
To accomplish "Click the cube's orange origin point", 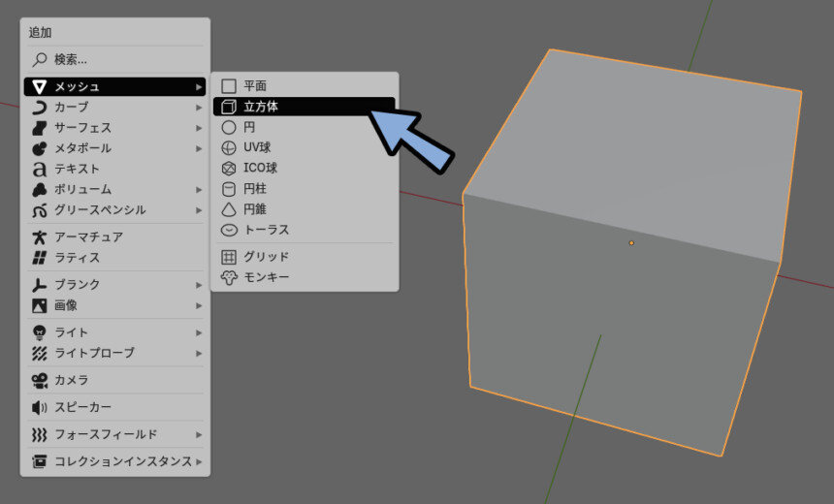I will click(631, 243).
